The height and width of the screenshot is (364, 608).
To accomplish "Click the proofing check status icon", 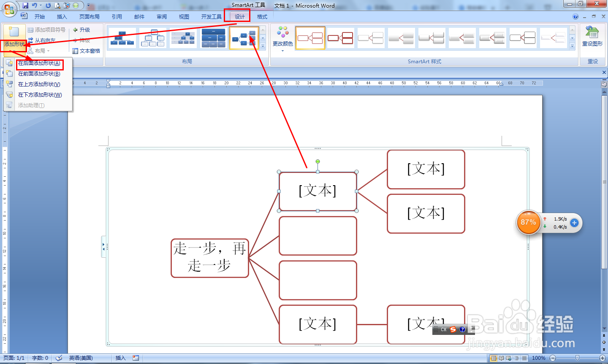I will pyautogui.click(x=59, y=358).
